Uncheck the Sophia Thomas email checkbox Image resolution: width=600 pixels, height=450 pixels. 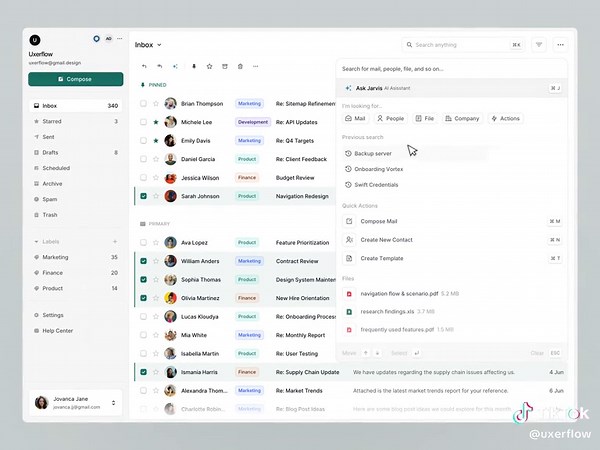click(x=143, y=279)
